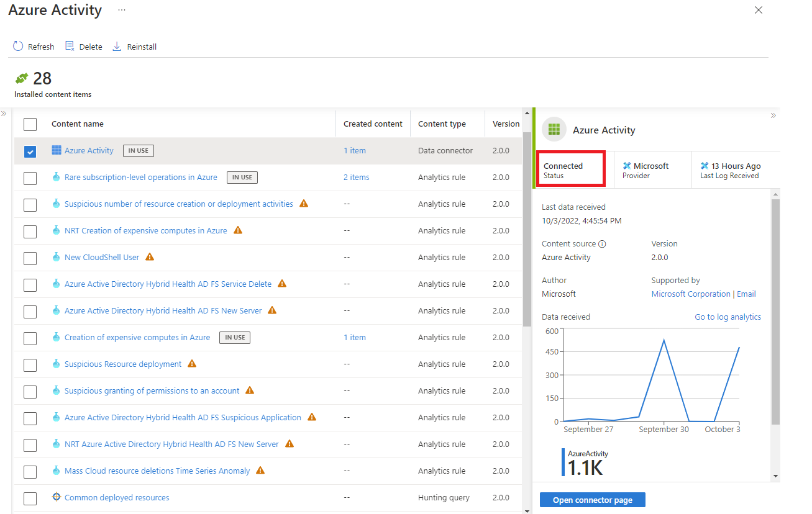Select the Content name column header
Viewport: 812px width, 514px height.
78,124
